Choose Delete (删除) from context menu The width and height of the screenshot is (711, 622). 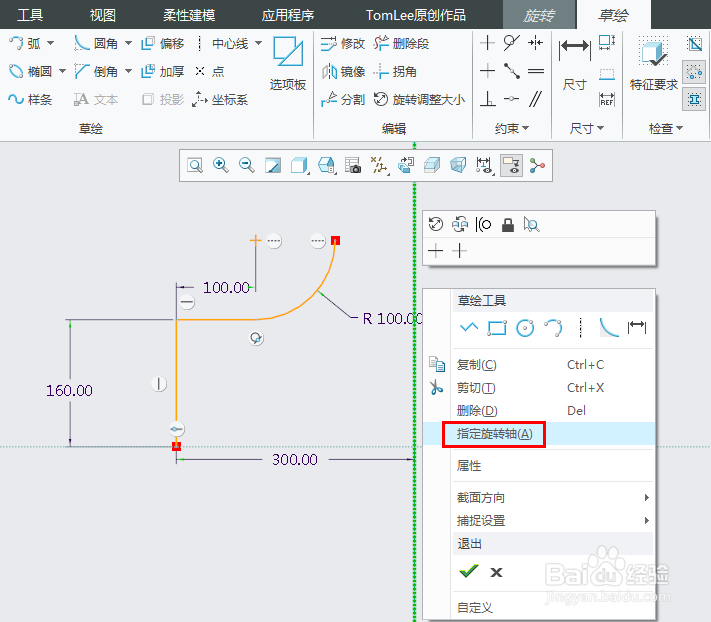[x=540, y=411]
